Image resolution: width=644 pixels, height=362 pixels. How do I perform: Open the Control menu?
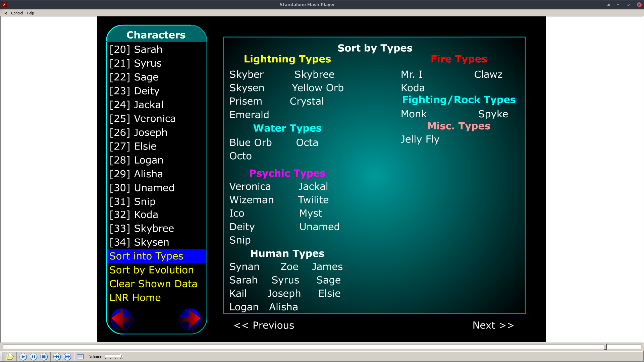coord(17,13)
